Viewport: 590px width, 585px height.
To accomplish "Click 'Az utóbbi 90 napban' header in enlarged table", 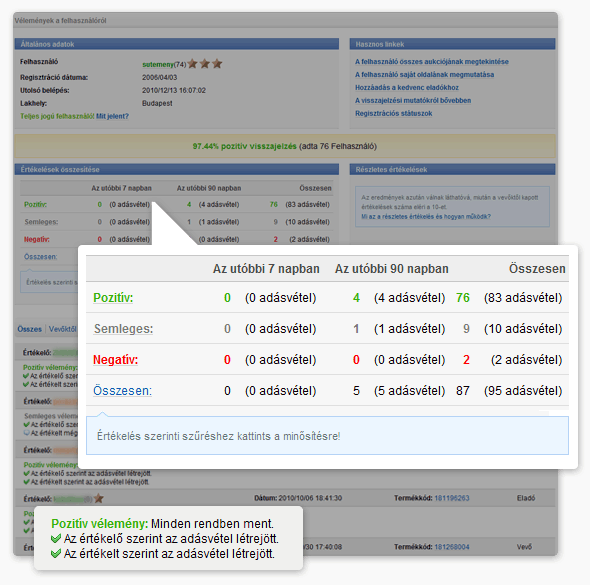I will coord(391,269).
